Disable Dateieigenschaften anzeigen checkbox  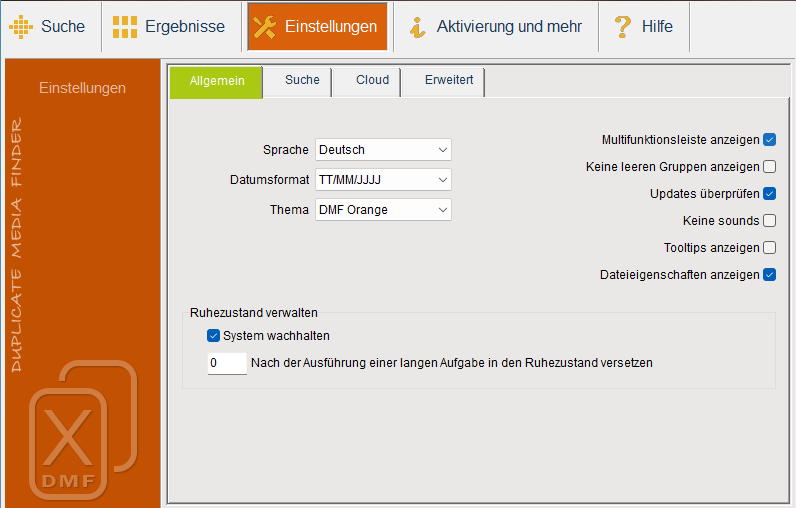pos(769,275)
